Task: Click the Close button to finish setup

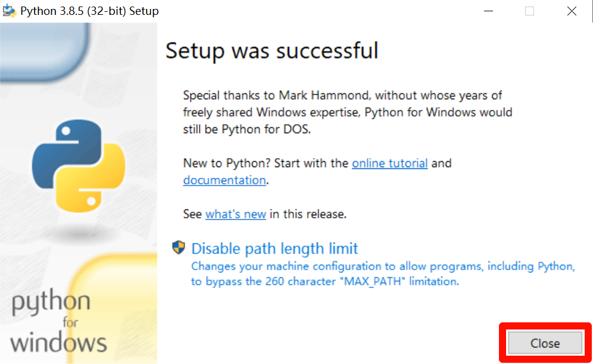Action: 545,343
